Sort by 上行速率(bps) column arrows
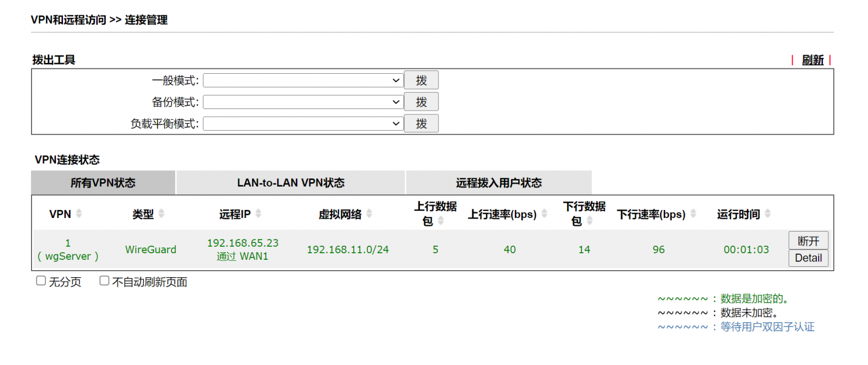 [x=544, y=214]
